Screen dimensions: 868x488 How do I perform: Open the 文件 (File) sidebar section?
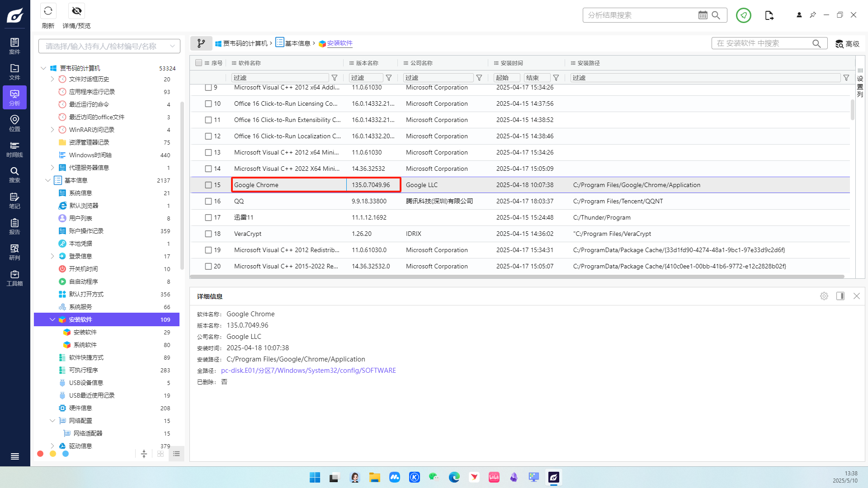click(14, 72)
